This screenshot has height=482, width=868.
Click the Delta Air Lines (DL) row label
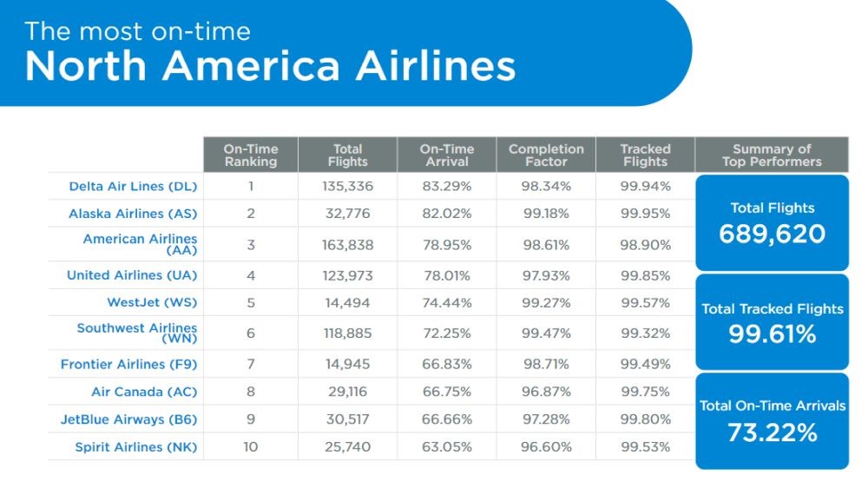point(133,186)
